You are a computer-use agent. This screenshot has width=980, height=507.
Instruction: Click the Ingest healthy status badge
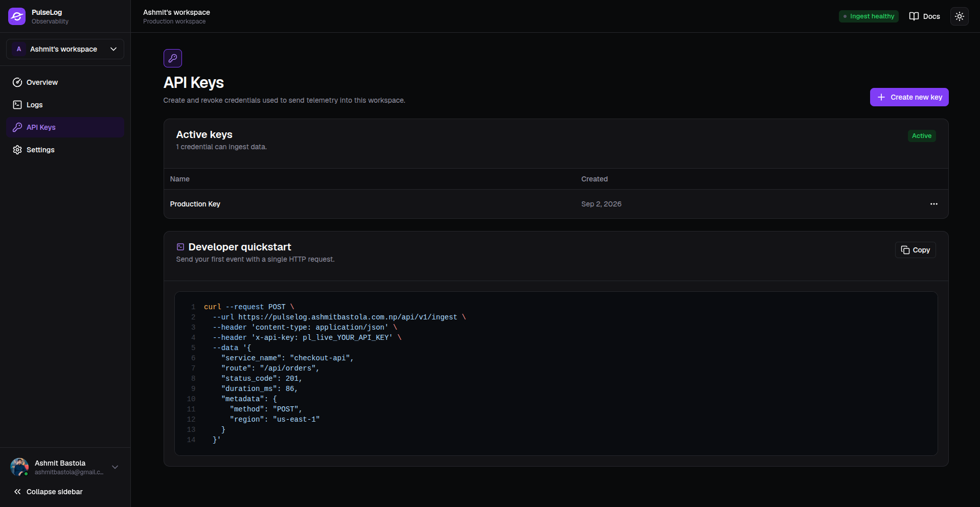pyautogui.click(x=869, y=16)
